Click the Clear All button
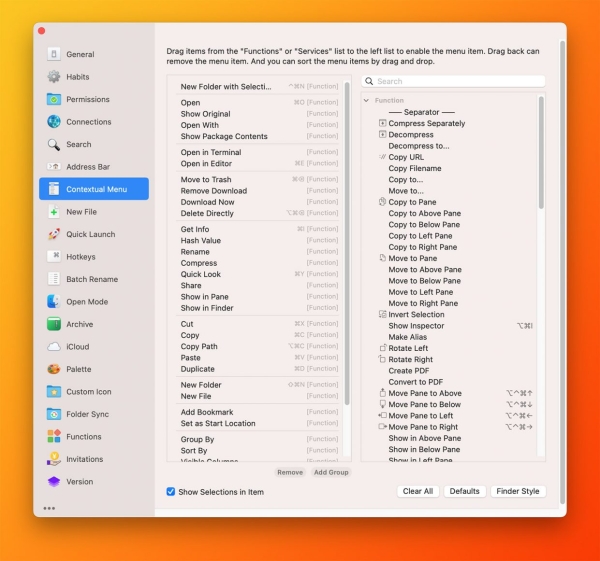This screenshot has width=600, height=561. tap(417, 491)
